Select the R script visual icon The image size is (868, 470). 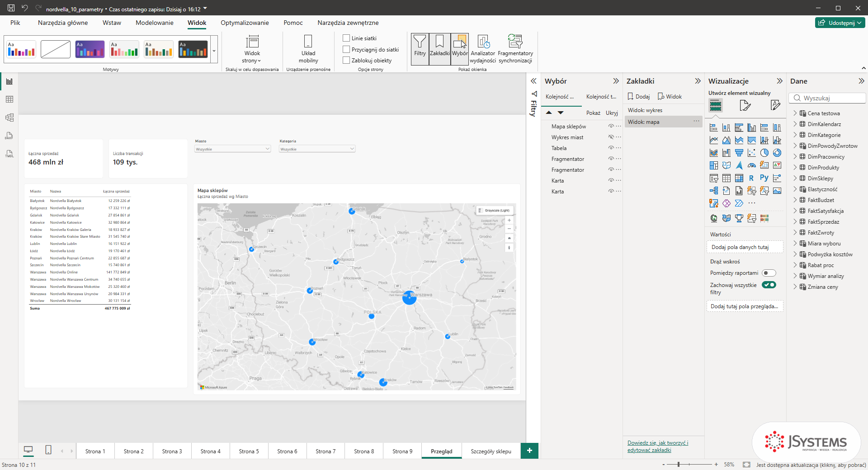[751, 178]
